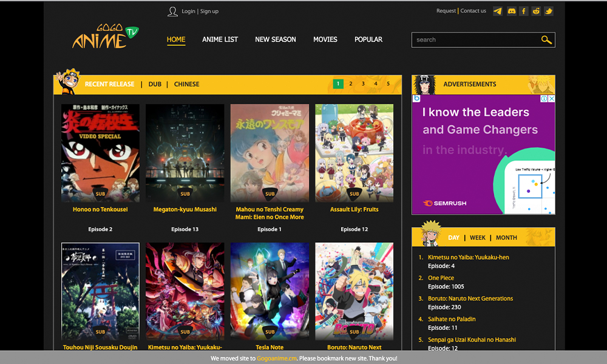Open the Discord social icon
607x364 pixels.
[511, 11]
